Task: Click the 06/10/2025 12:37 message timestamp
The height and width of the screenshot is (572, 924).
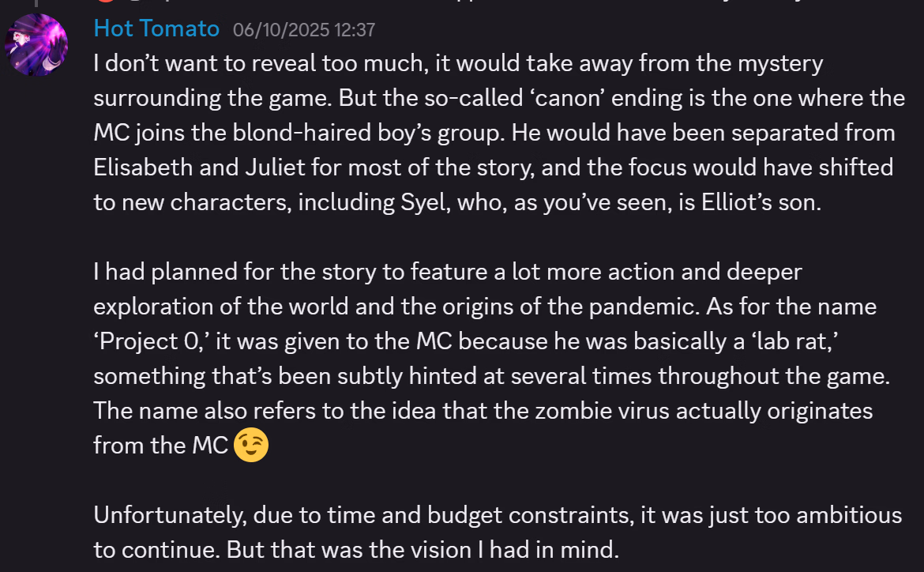Action: point(304,31)
